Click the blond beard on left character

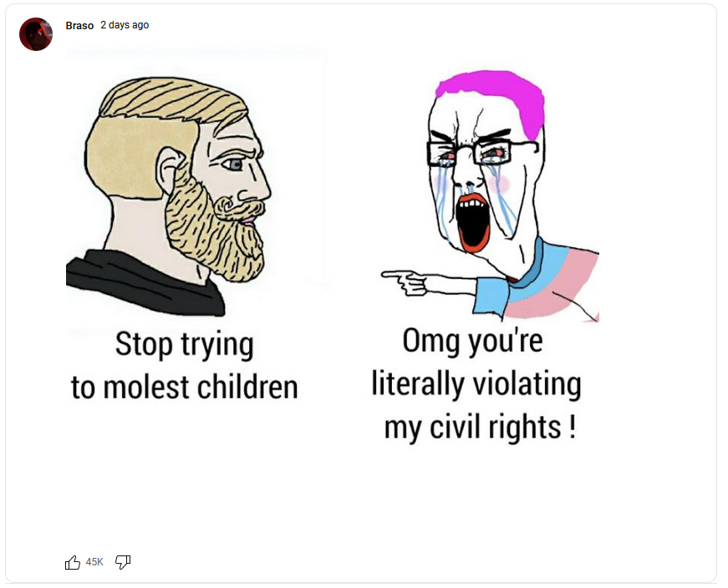215,233
